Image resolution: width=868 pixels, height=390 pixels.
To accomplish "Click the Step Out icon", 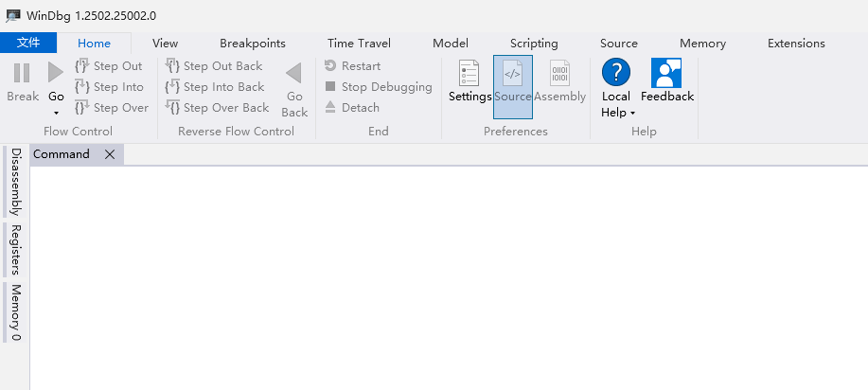I will [x=82, y=66].
